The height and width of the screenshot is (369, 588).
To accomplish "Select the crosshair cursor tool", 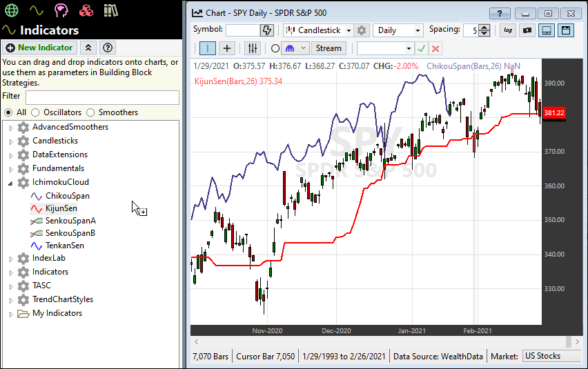I will click(x=227, y=48).
